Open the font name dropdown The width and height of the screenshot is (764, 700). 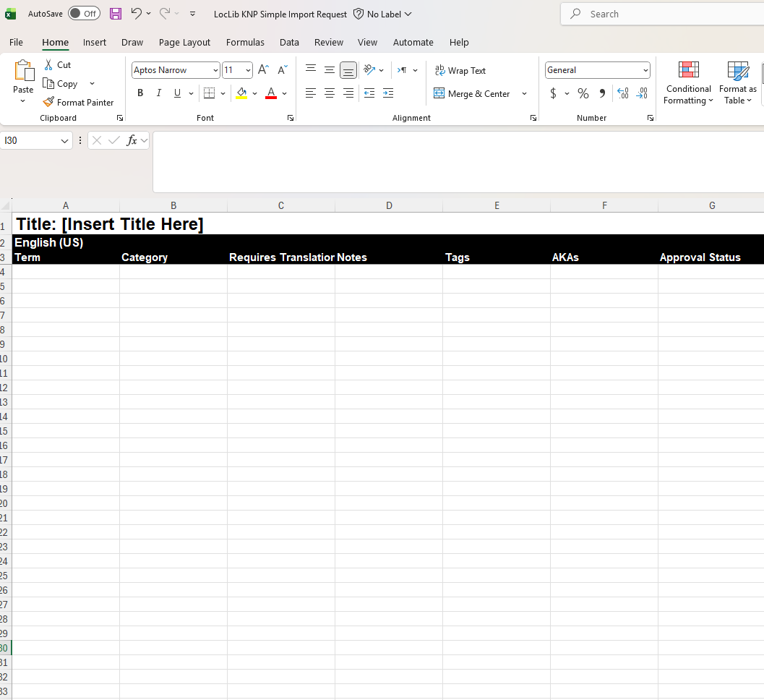click(x=216, y=70)
